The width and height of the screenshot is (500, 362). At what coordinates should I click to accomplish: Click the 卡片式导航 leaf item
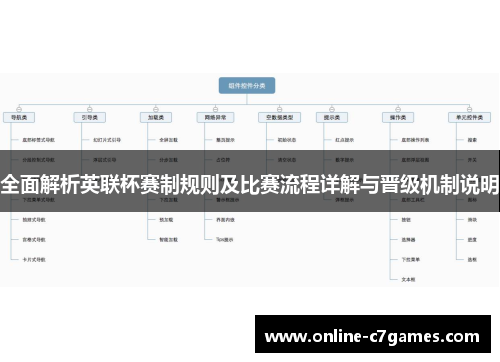click(34, 260)
